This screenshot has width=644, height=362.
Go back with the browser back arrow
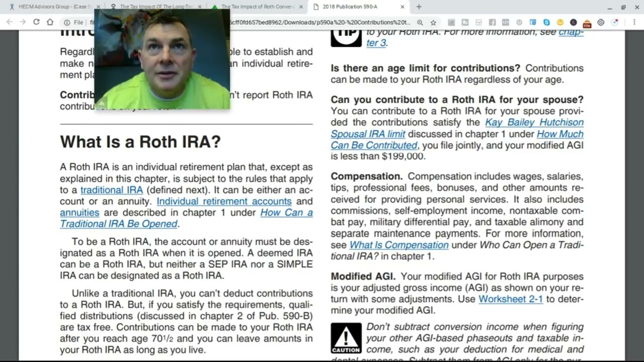point(10,22)
